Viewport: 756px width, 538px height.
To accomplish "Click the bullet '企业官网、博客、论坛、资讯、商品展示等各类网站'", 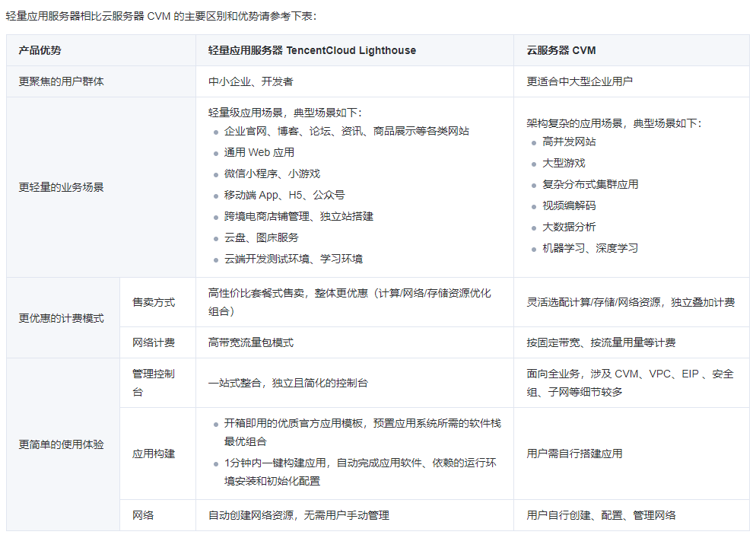I will [347, 131].
